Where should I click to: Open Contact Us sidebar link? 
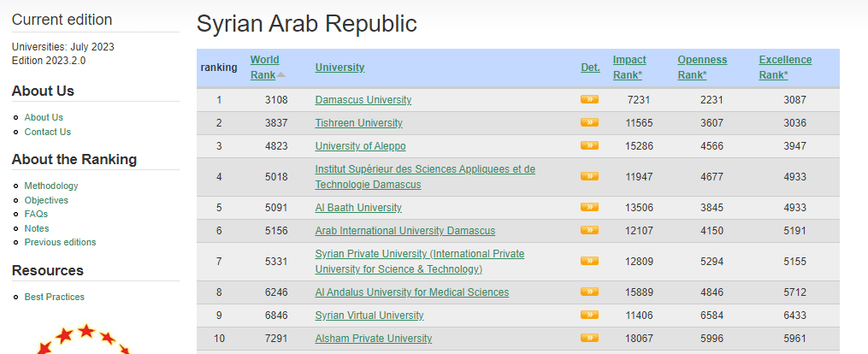pyautogui.click(x=48, y=132)
